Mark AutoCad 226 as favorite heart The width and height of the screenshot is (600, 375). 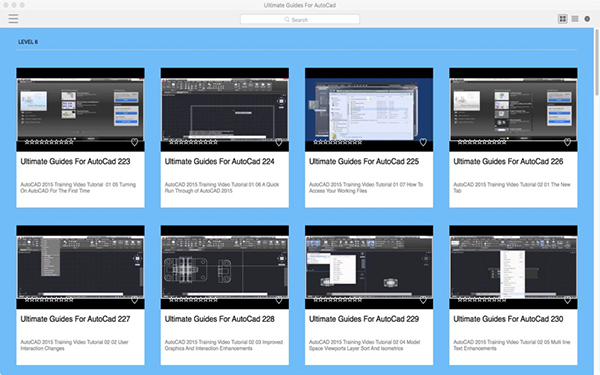pyautogui.click(x=567, y=142)
